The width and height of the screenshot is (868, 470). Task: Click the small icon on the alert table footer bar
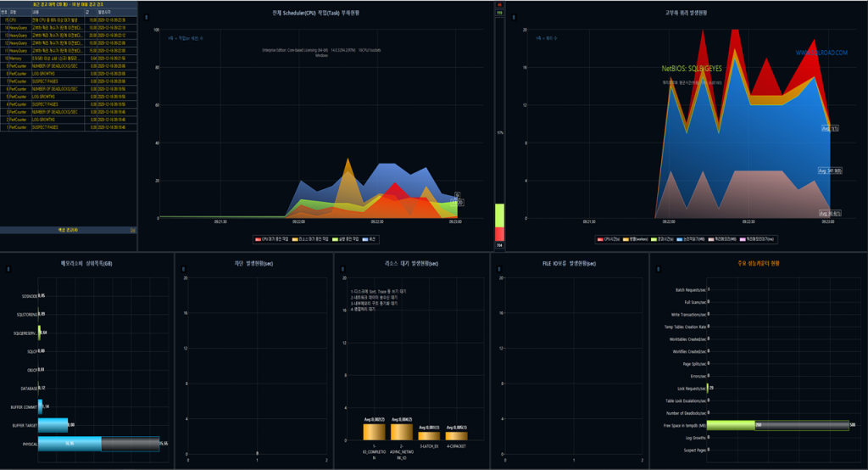point(133,230)
